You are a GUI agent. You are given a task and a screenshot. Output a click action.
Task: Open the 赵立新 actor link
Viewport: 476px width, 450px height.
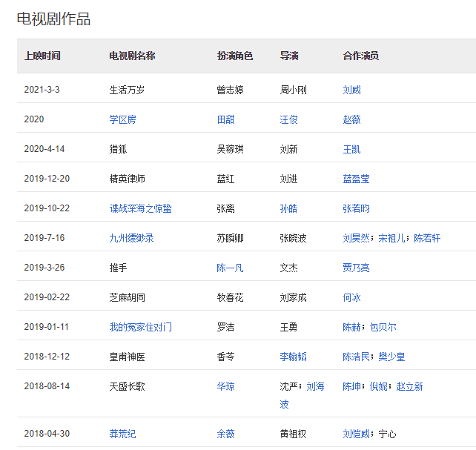pyautogui.click(x=409, y=386)
